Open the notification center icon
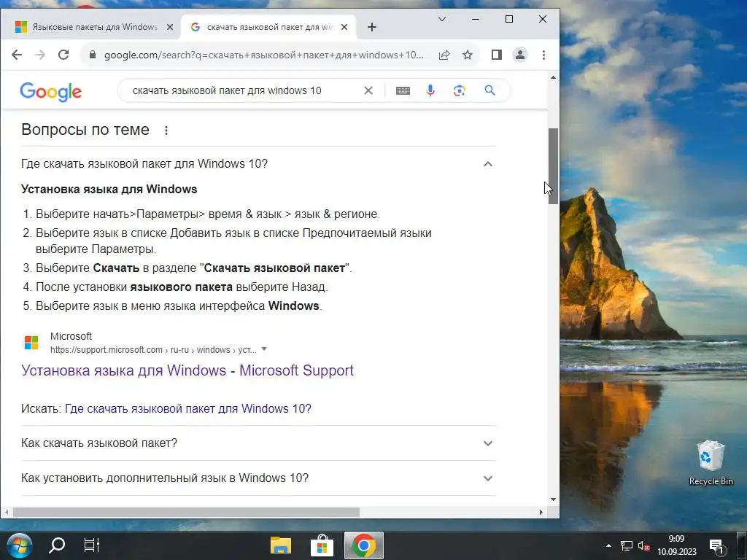The height and width of the screenshot is (560, 747). coord(716,545)
